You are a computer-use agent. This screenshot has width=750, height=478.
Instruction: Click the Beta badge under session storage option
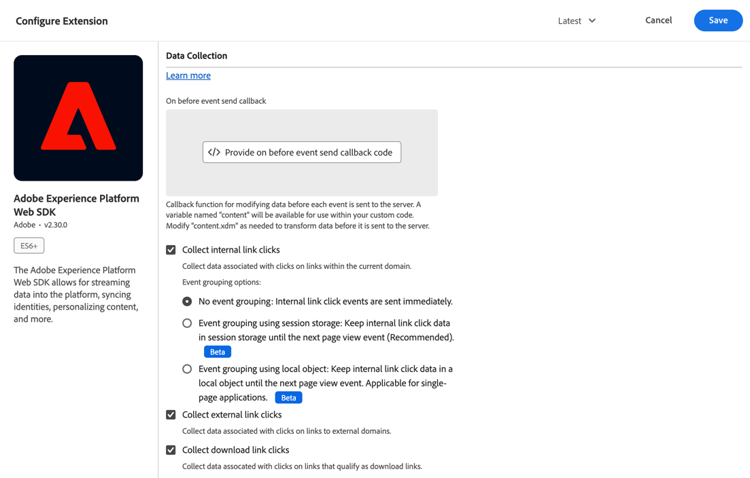[217, 352]
